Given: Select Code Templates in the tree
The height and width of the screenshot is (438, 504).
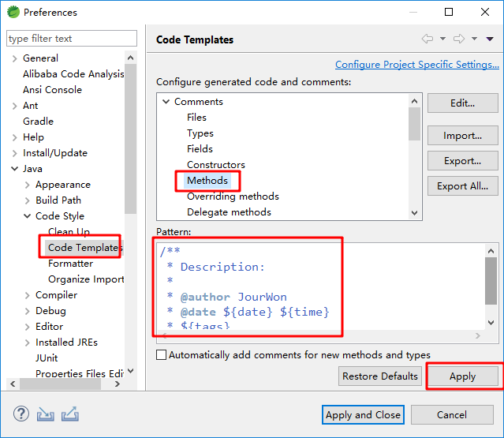Looking at the screenshot, I should point(85,248).
